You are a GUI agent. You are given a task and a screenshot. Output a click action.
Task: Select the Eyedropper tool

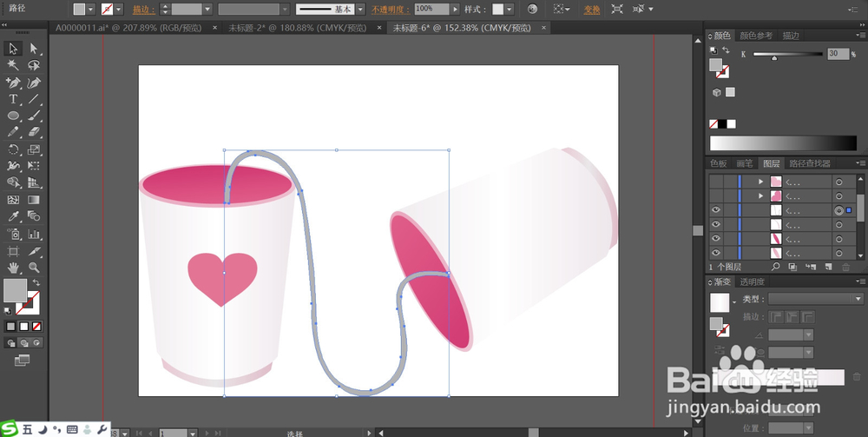point(13,216)
